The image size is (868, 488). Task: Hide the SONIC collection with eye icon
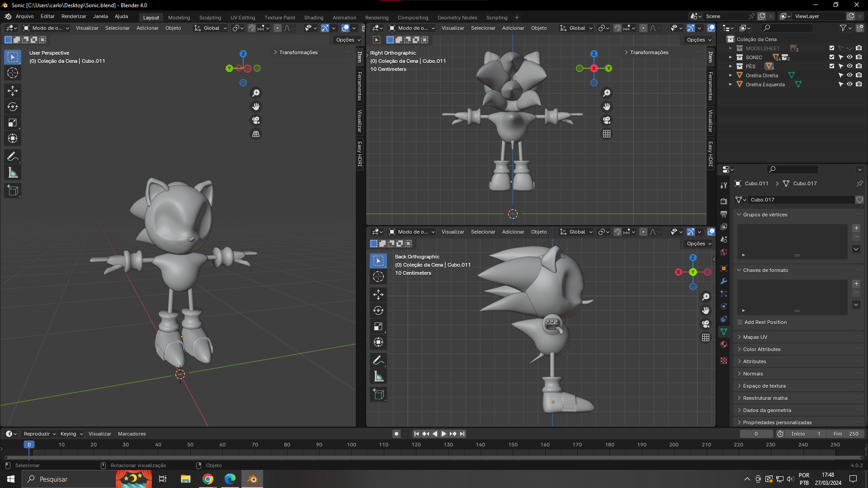pyautogui.click(x=849, y=57)
